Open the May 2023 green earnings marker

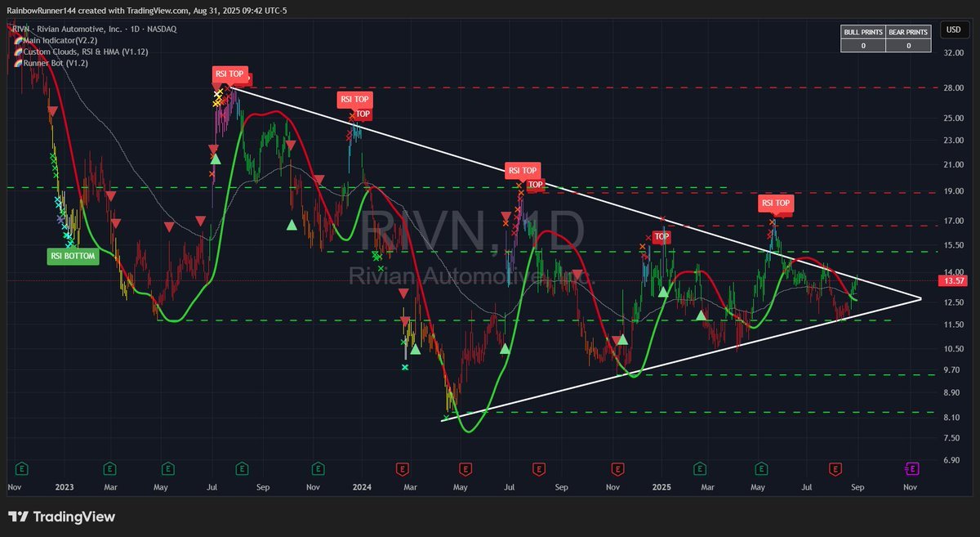167,469
